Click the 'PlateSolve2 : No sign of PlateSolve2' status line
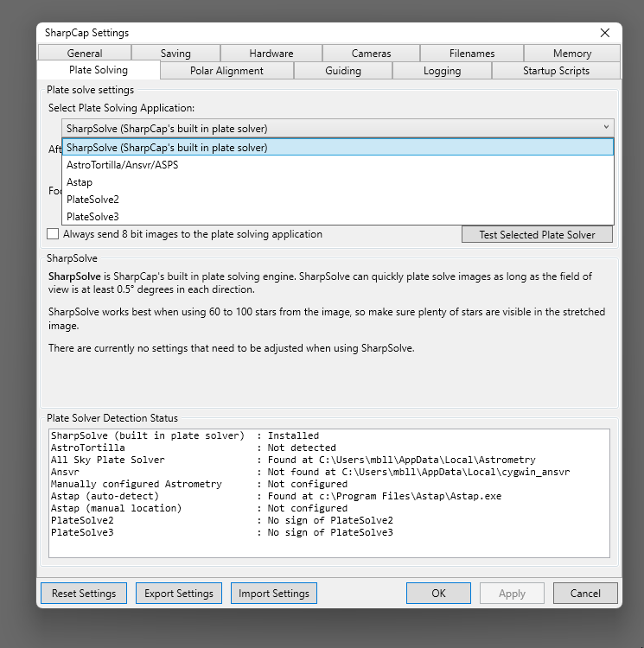This screenshot has width=644, height=648. pyautogui.click(x=222, y=520)
